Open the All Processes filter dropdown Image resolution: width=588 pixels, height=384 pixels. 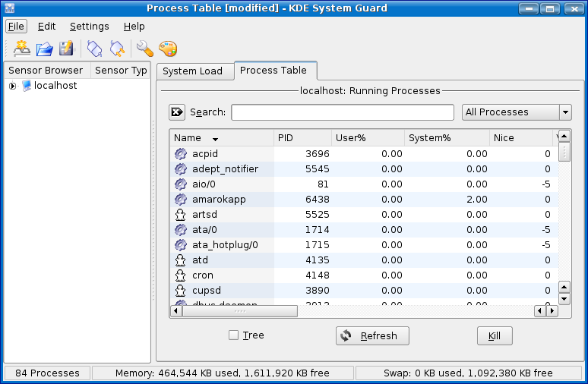pos(517,112)
